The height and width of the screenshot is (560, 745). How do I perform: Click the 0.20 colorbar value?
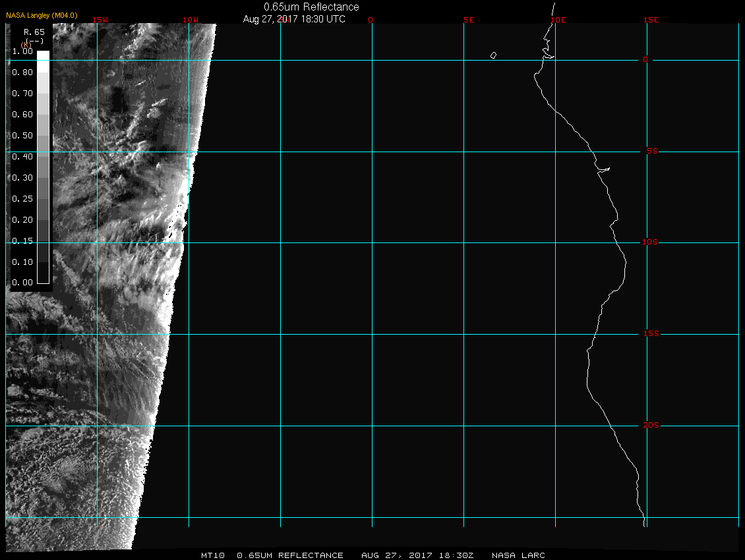point(22,219)
